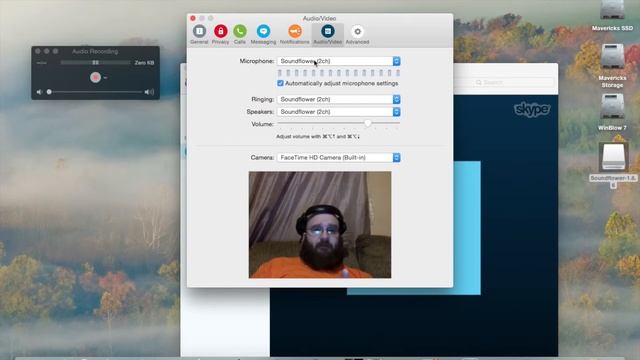Expand the Microphone device dropdown
The width and height of the screenshot is (640, 360).
coord(339,61)
